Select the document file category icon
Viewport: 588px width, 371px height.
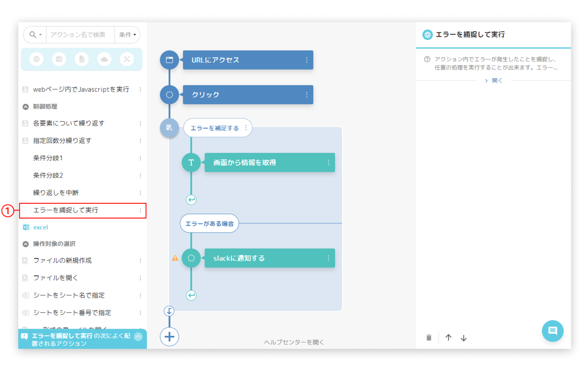[82, 59]
